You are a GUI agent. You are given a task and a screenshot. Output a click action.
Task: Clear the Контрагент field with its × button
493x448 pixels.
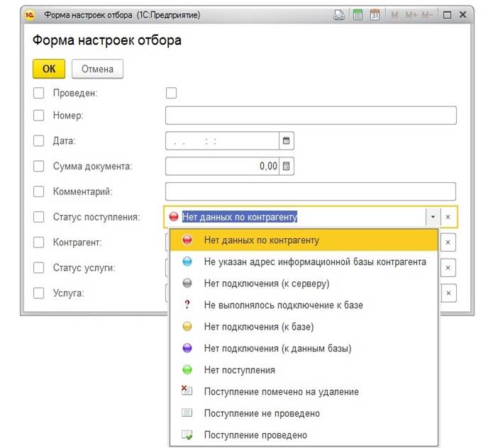point(448,242)
